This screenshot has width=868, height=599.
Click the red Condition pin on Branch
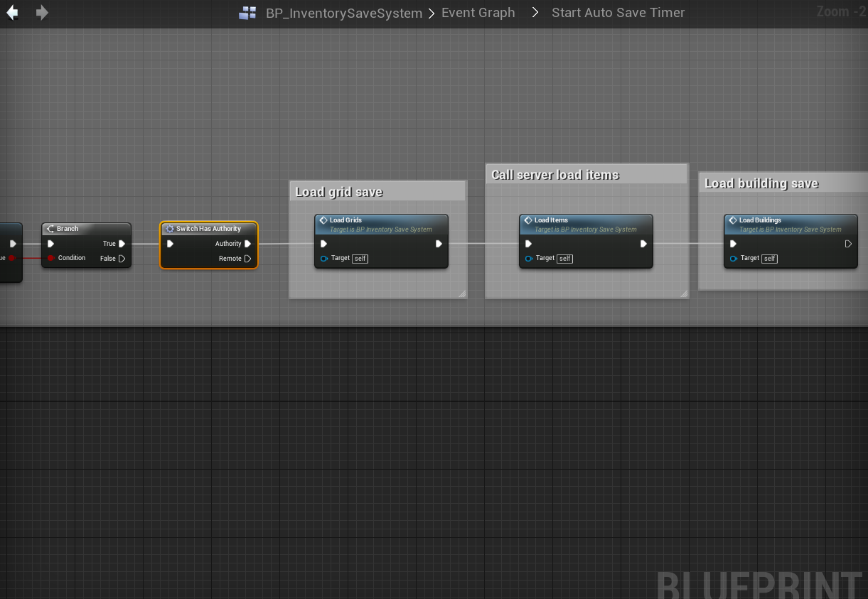pyautogui.click(x=51, y=258)
